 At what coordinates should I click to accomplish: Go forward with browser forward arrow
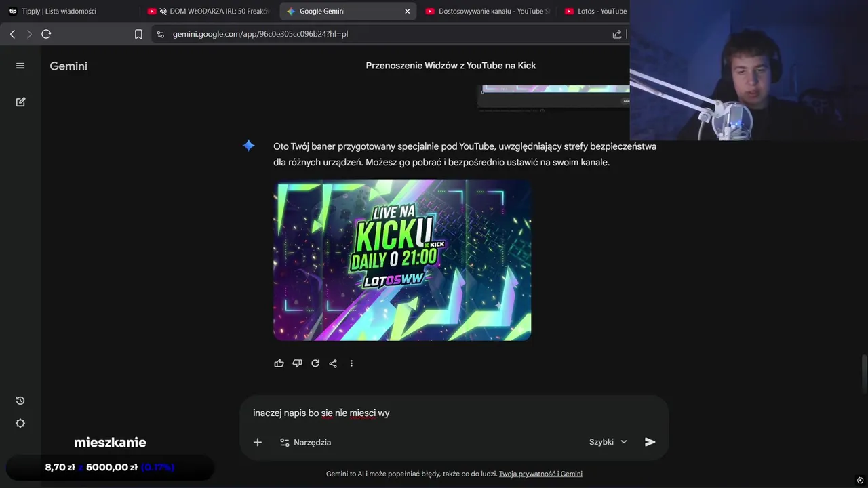pos(29,34)
